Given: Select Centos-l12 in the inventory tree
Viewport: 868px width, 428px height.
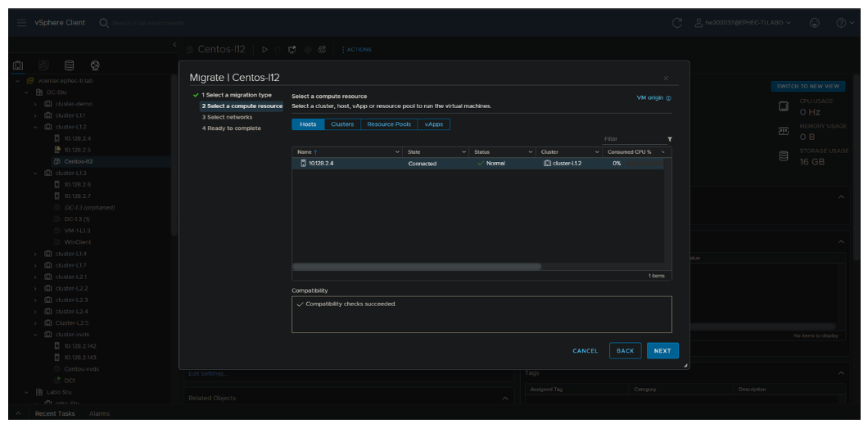Looking at the screenshot, I should point(79,161).
